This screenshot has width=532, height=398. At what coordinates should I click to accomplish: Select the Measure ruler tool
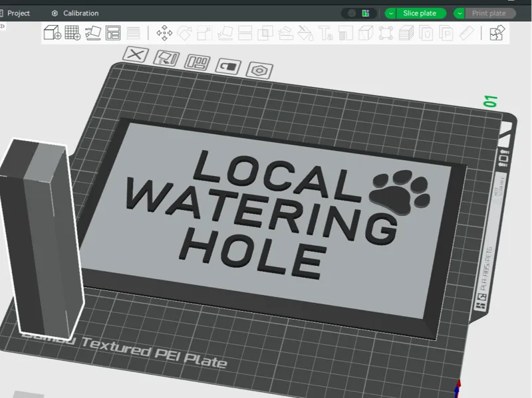point(467,33)
